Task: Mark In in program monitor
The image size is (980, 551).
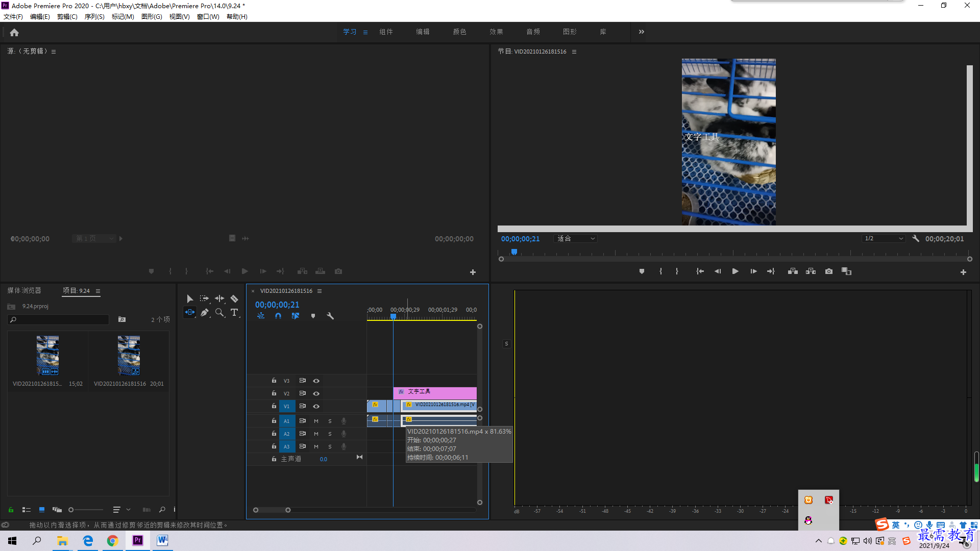Action: click(x=660, y=271)
